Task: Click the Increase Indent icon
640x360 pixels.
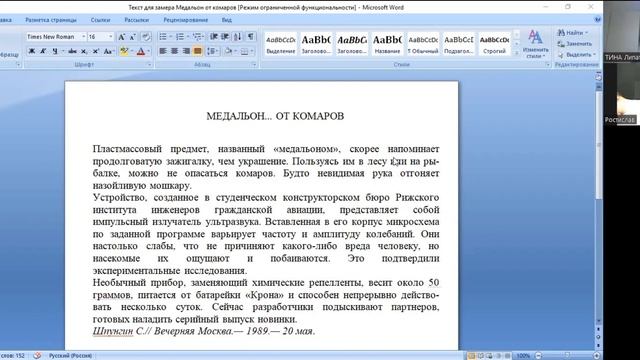Action: pyautogui.click(x=225, y=37)
